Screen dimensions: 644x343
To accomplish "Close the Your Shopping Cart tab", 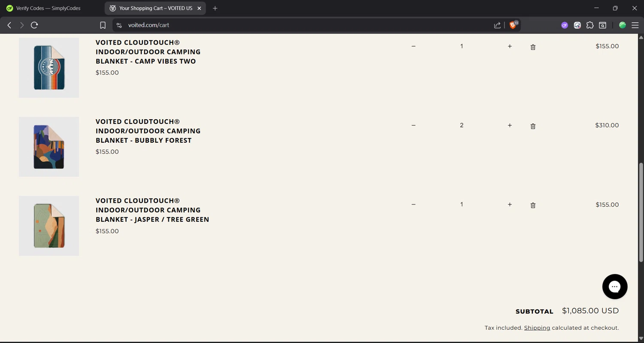I will pos(199,8).
